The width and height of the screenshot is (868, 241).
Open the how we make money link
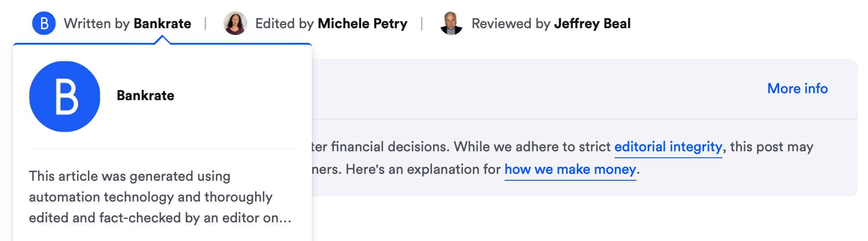(570, 169)
